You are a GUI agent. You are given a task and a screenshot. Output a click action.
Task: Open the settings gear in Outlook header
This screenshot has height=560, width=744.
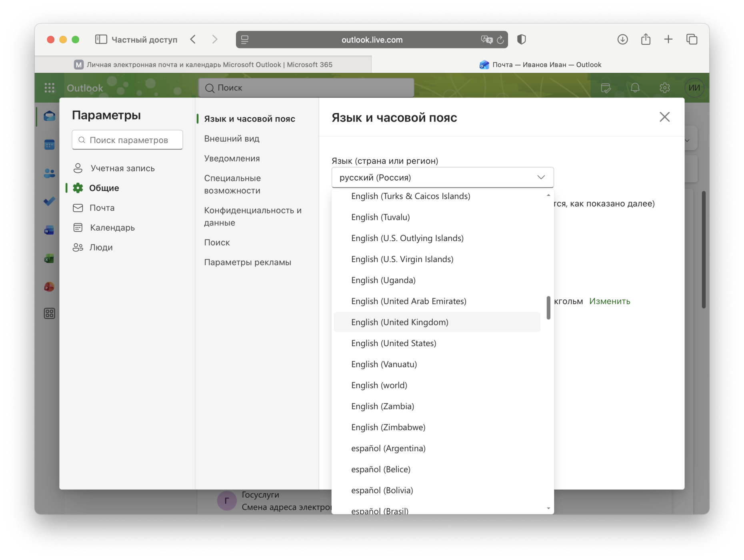click(x=665, y=88)
